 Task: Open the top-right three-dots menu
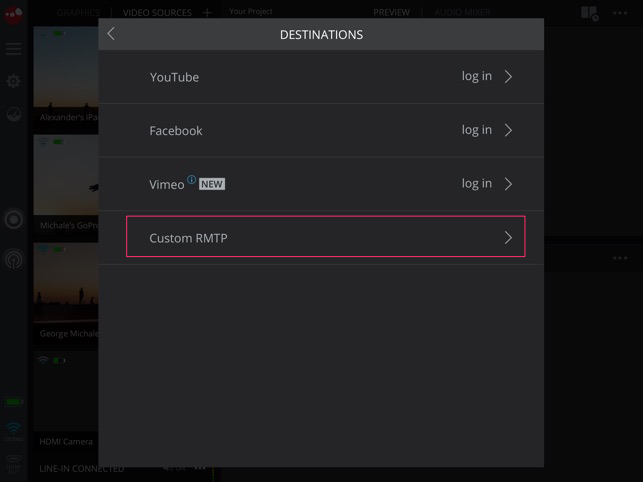620,13
